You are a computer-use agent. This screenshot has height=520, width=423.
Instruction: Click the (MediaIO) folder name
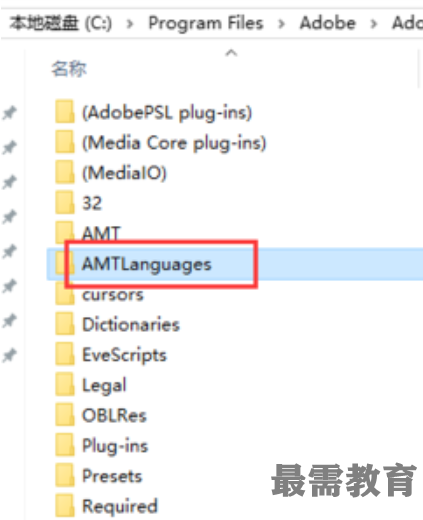click(x=124, y=173)
